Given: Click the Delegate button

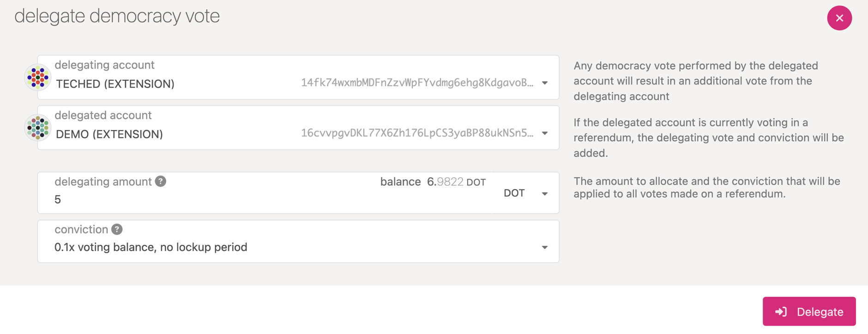Looking at the screenshot, I should (809, 311).
